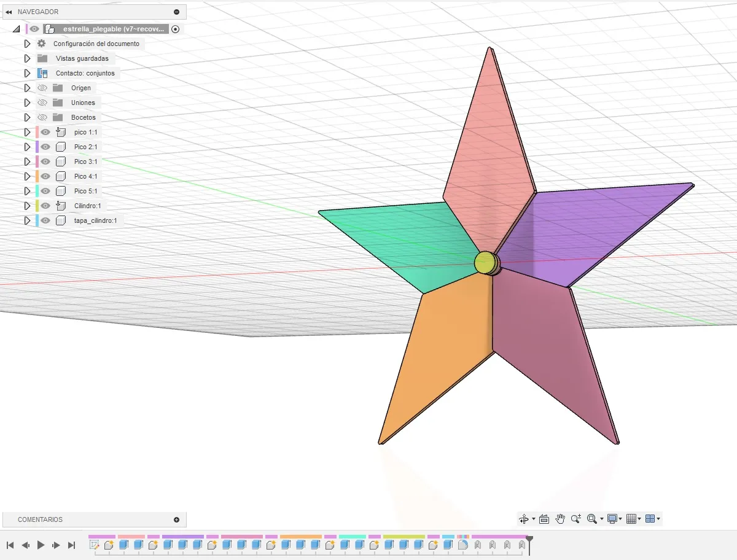Click the estrella_plegable root component icon
737x560 pixels.
50,29
